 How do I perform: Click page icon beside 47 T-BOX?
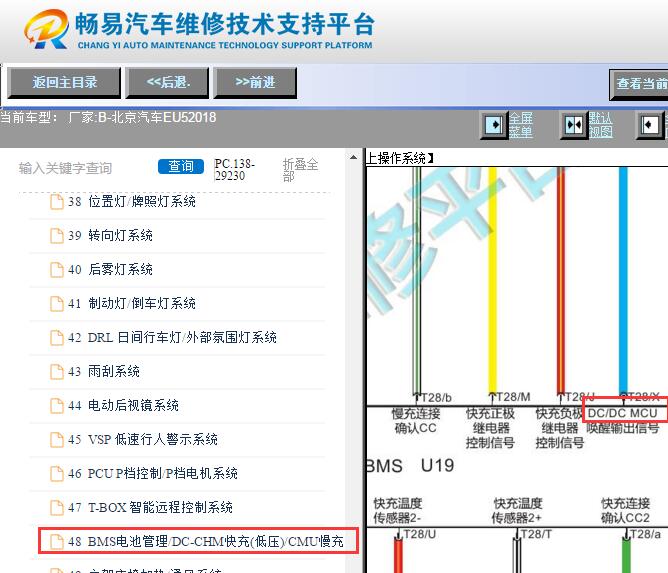click(57, 507)
